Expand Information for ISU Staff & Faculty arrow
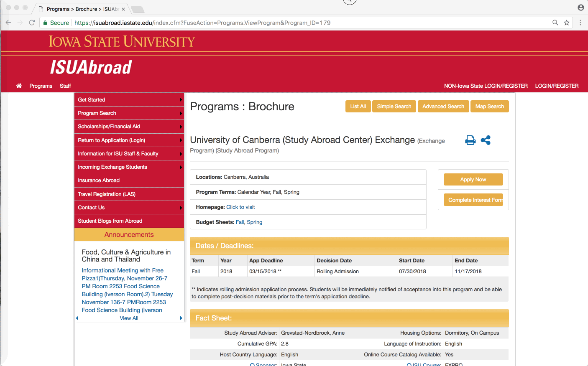Screen dimensions: 588x366 (x=181, y=154)
